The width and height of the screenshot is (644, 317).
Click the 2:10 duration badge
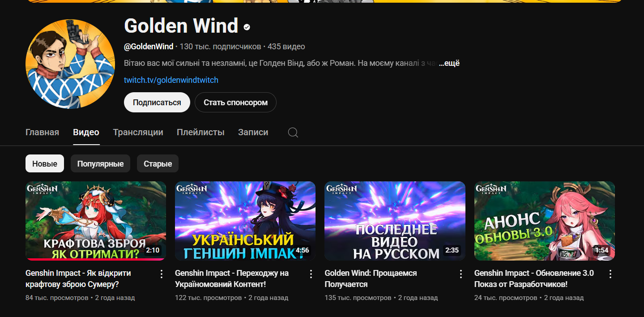click(153, 250)
